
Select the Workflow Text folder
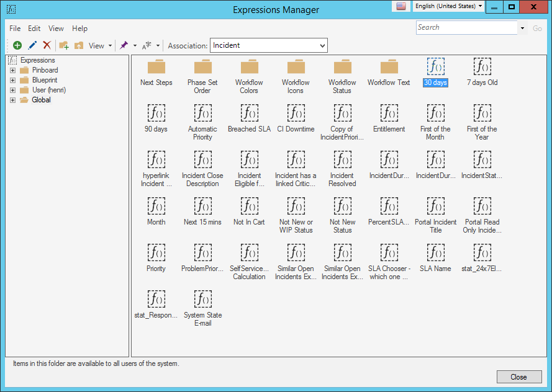389,73
